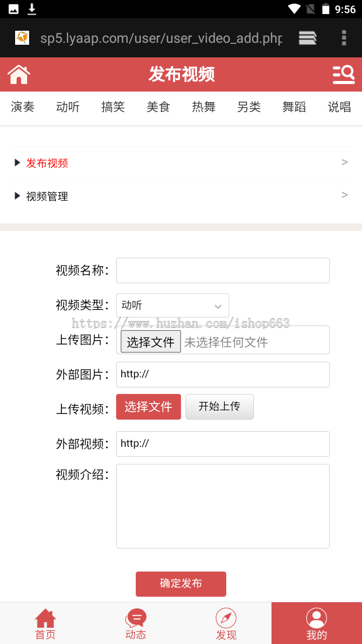This screenshot has height=644, width=362.
Task: Click the 确定发布 submit button
Action: [x=181, y=584]
